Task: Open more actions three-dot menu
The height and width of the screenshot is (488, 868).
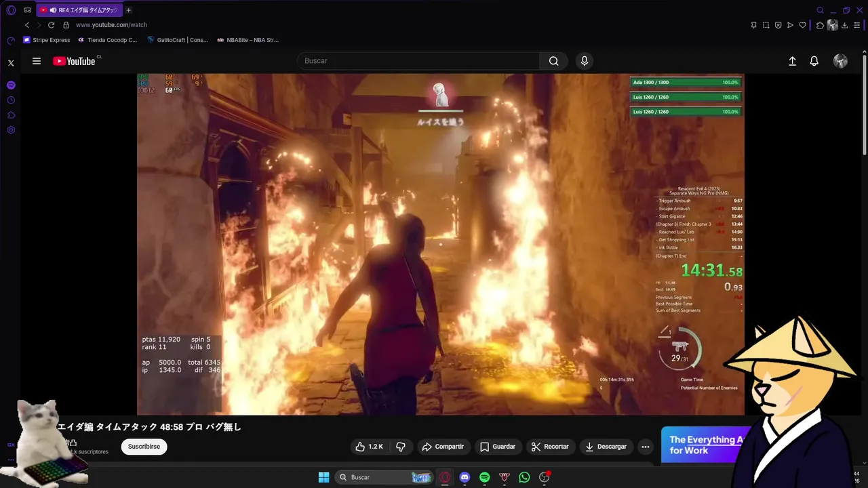Action: 646,447
